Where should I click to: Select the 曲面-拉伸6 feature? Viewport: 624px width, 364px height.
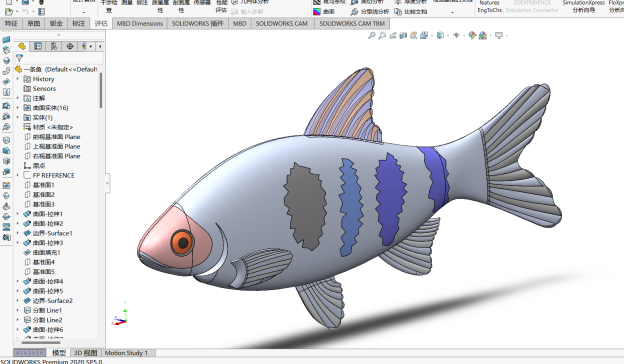point(43,329)
